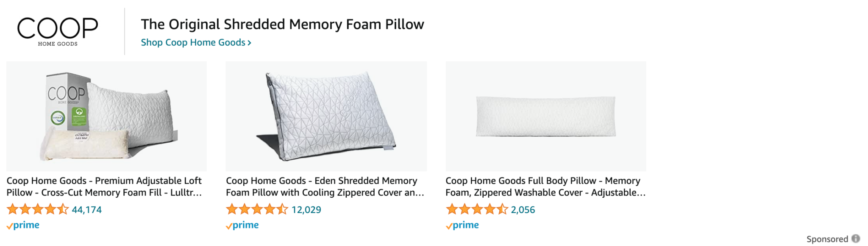
Task: Open the Premium Adjustable Loft Pillow title link
Action: click(104, 187)
